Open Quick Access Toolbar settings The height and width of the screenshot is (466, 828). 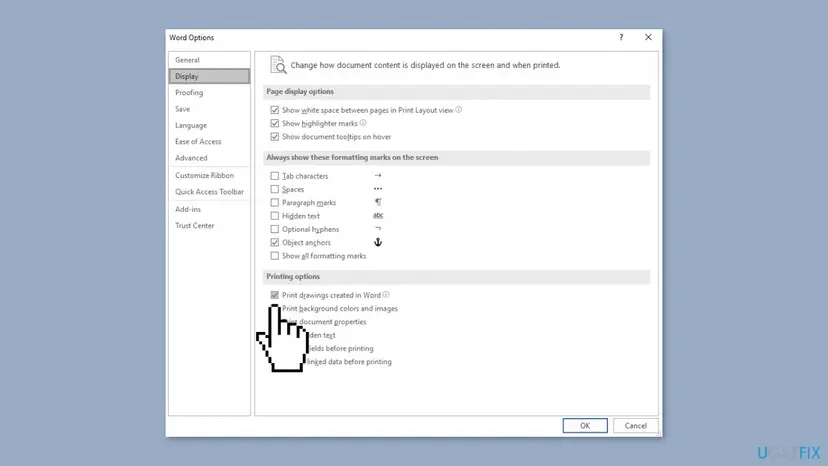pyautogui.click(x=209, y=192)
